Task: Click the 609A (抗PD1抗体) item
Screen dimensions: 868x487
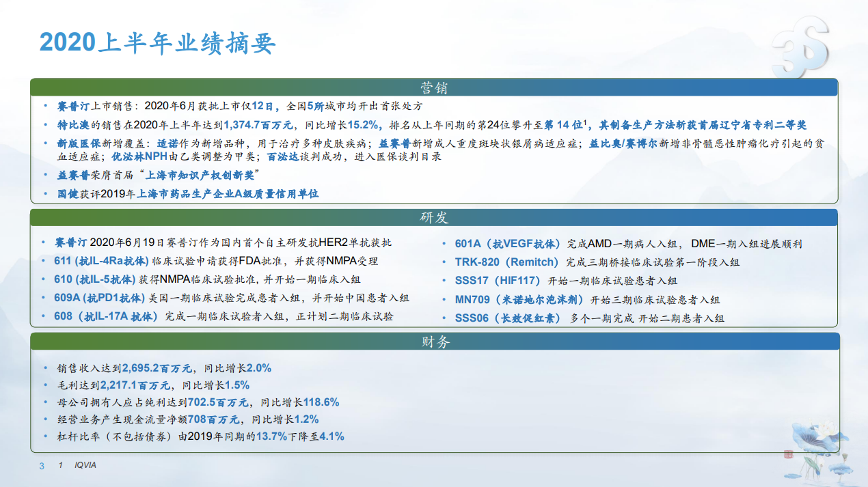Action: tap(231, 298)
